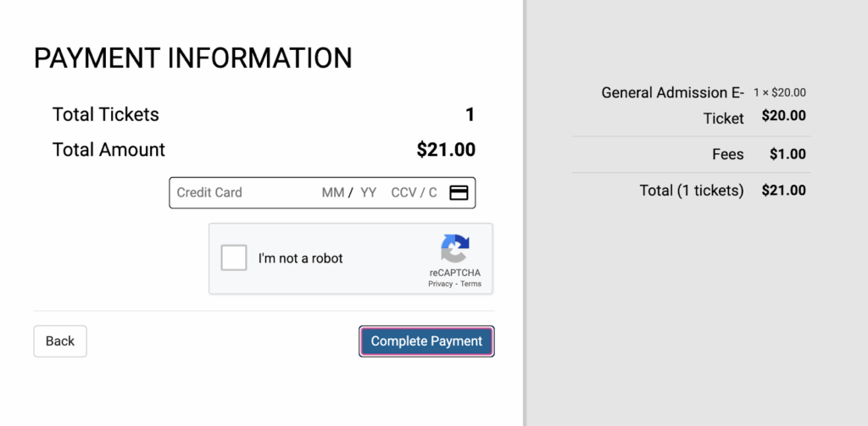The width and height of the screenshot is (868, 426).
Task: Click the PAYMENT INFORMATION heading
Action: pos(192,58)
